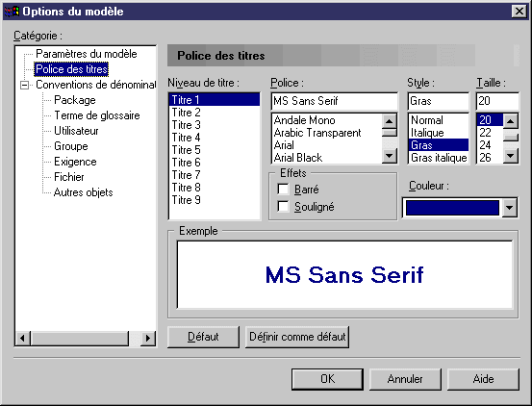Enable the Souligné checkbox
Viewport: 532px width, 406px height.
(283, 206)
